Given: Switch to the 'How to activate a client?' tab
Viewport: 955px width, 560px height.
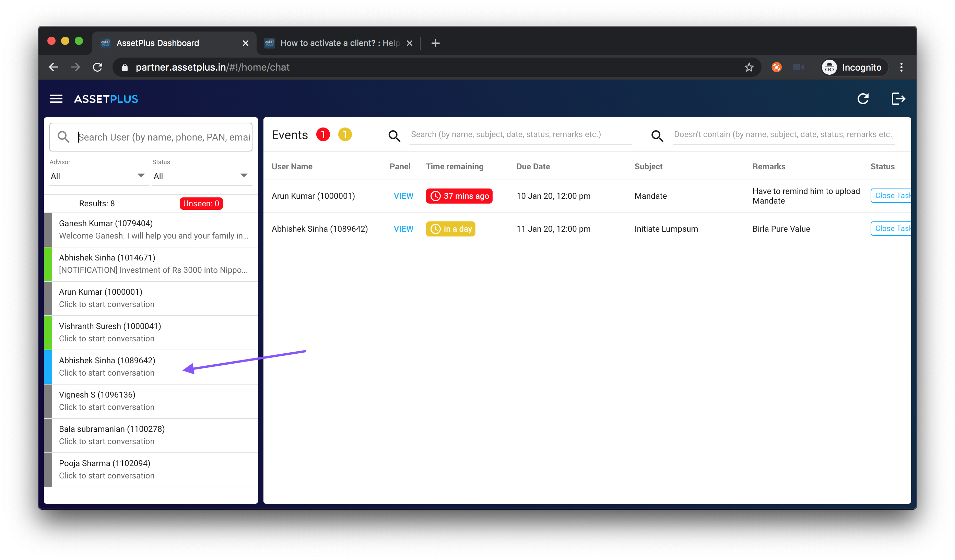Looking at the screenshot, I should click(x=339, y=43).
